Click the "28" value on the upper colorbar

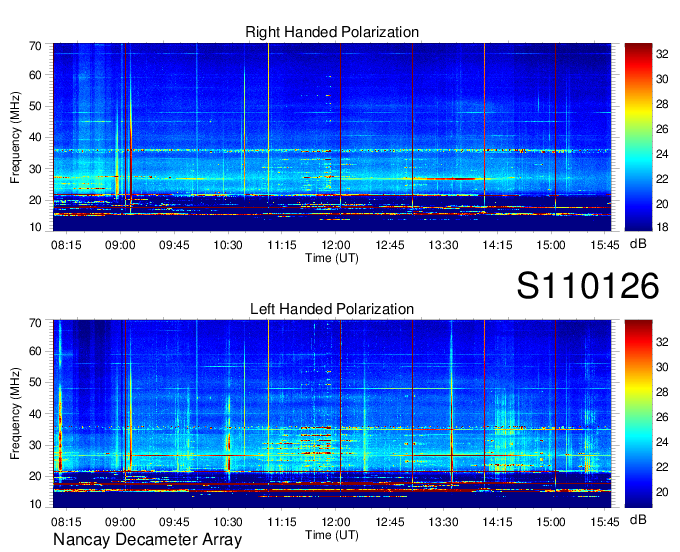pos(662,104)
